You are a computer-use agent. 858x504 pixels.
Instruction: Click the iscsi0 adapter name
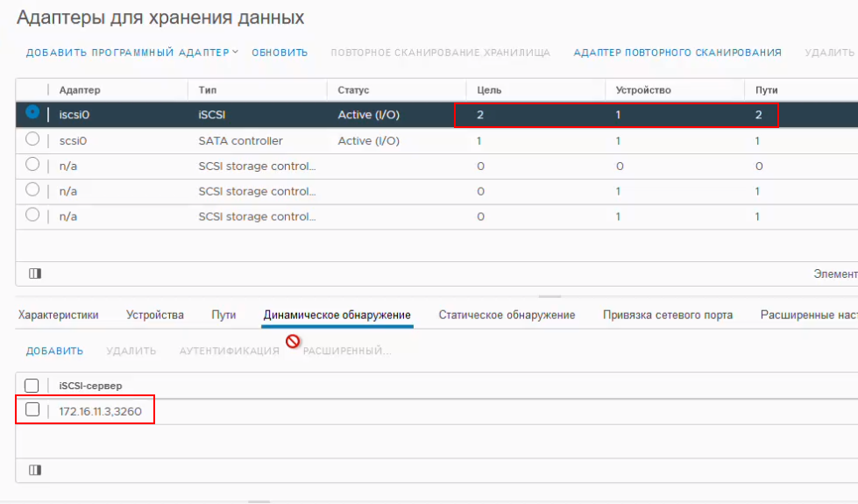pos(74,115)
